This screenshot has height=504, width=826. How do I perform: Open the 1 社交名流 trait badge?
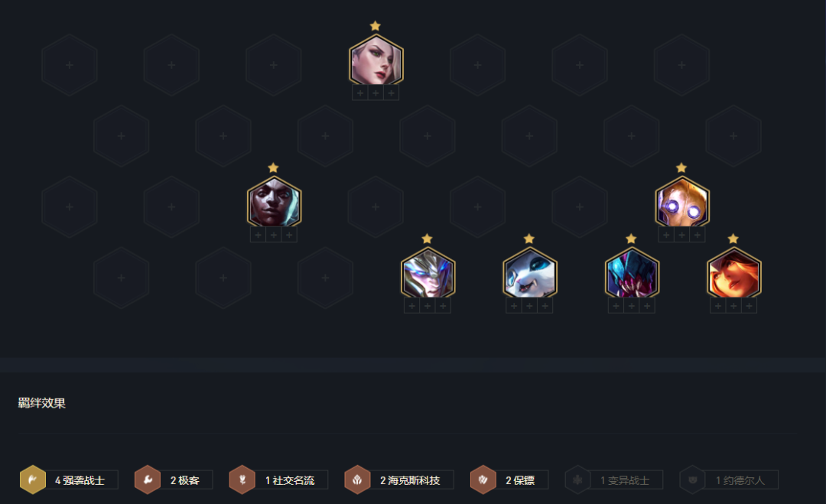click(278, 480)
